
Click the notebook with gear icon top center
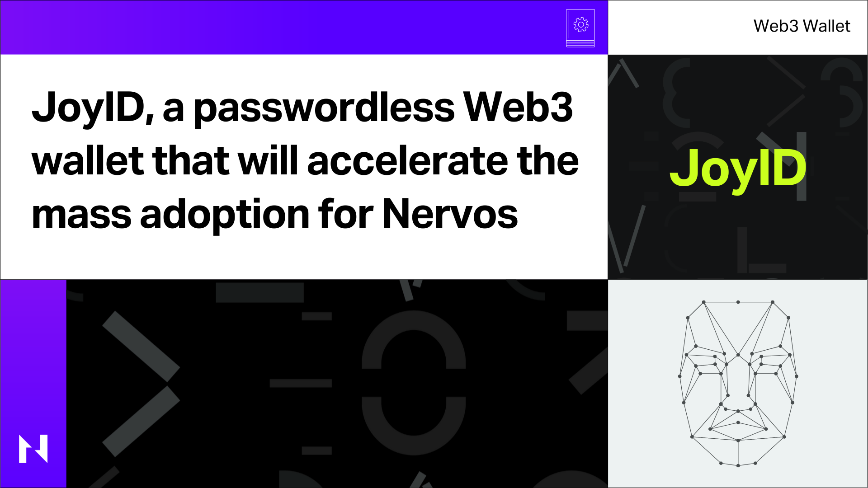click(x=578, y=27)
